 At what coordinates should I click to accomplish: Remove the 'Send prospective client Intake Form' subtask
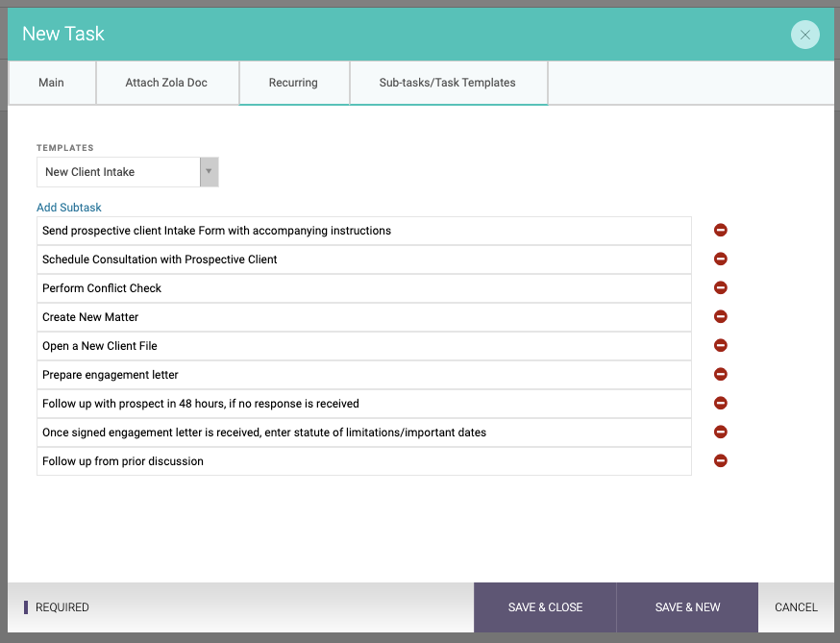click(x=720, y=231)
